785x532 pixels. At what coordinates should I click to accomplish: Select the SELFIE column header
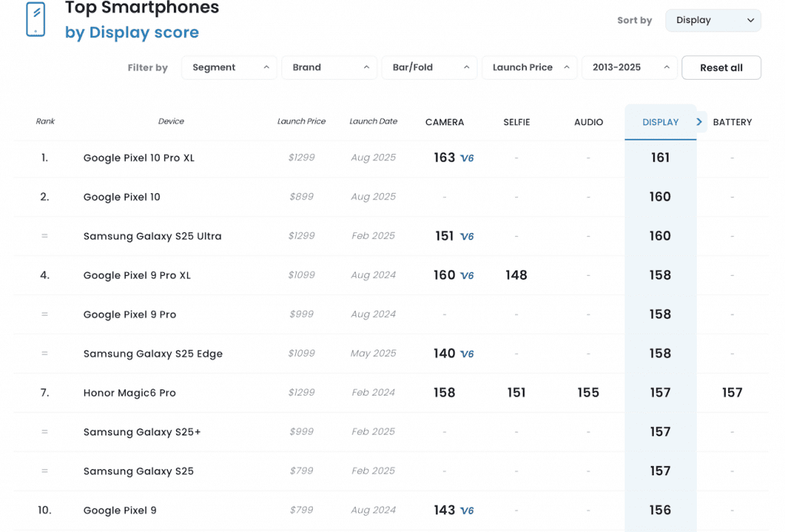tap(517, 122)
